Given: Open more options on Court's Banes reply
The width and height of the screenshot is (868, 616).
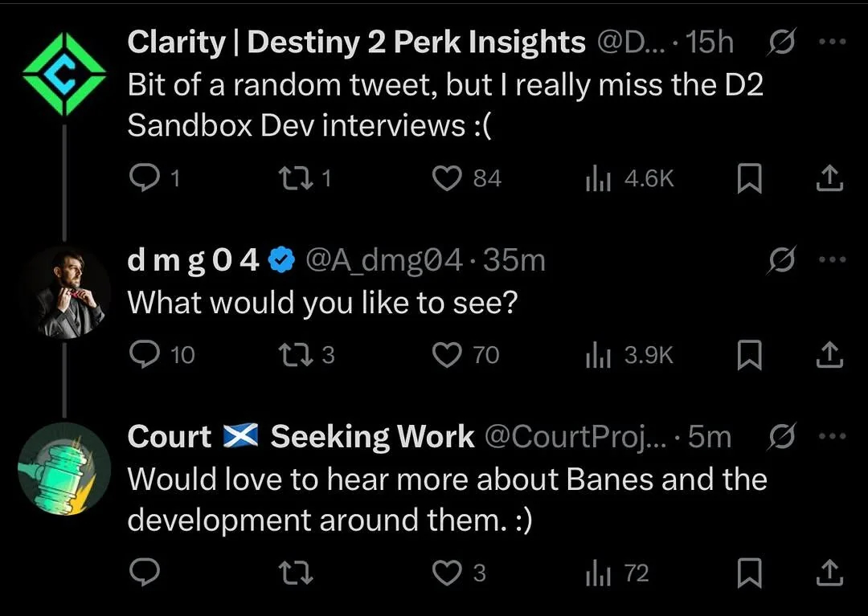Looking at the screenshot, I should tap(831, 437).
